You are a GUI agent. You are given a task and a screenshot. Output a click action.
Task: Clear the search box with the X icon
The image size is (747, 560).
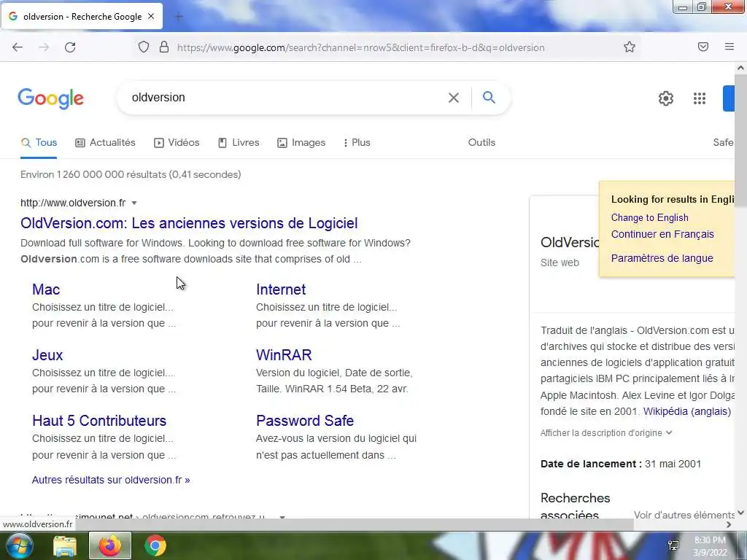454,98
